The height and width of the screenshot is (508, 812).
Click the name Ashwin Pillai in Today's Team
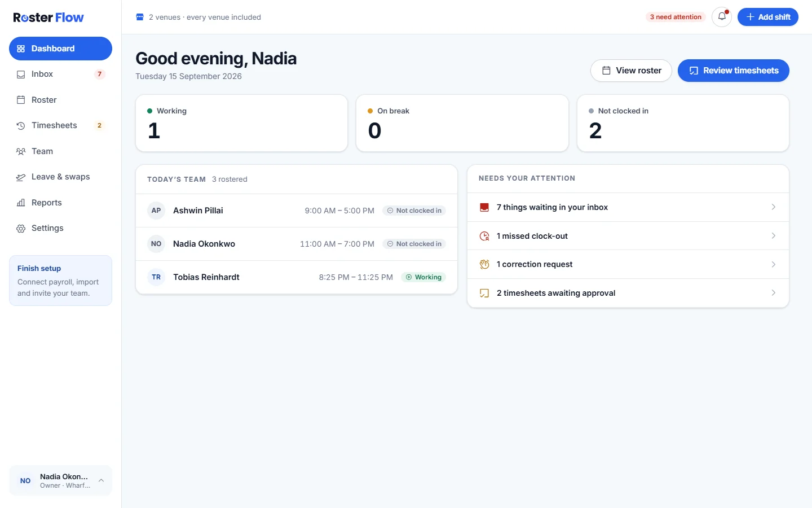pyautogui.click(x=198, y=211)
